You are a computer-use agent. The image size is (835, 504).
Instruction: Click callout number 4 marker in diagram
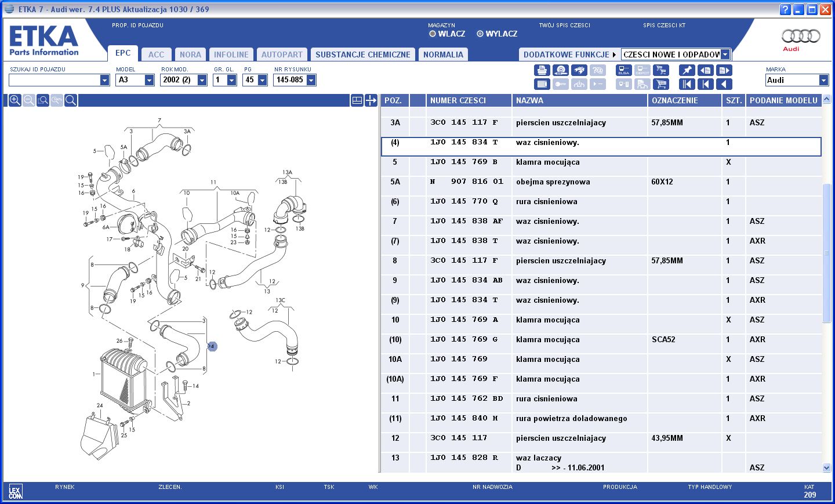(212, 346)
